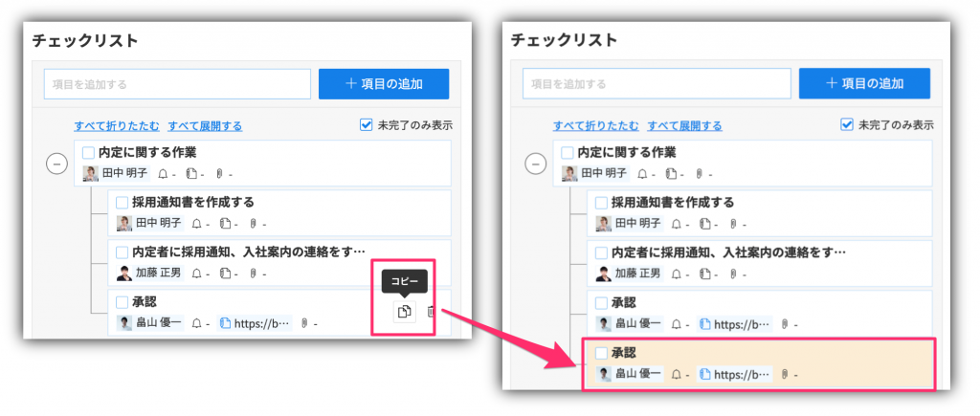
Task: Left panel: bell icon beside 加藤 正男
Action: coord(197,274)
